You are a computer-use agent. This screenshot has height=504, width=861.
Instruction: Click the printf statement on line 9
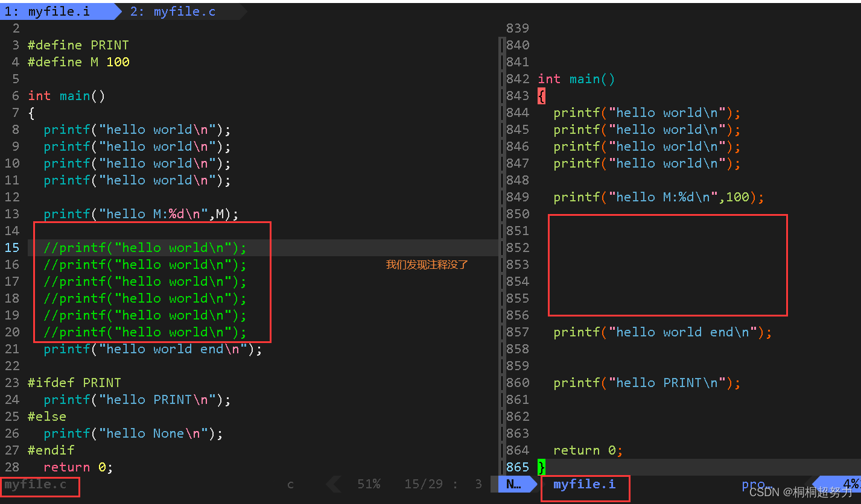pos(137,146)
